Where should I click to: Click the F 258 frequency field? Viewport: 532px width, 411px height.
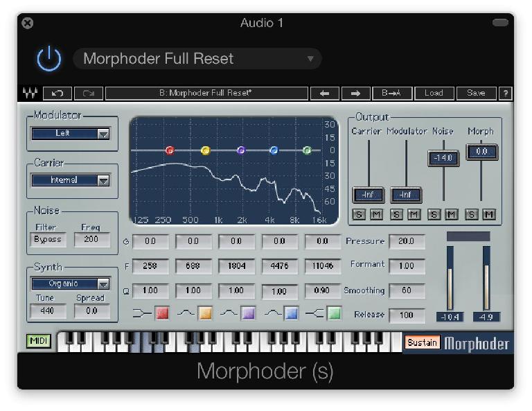click(x=150, y=266)
